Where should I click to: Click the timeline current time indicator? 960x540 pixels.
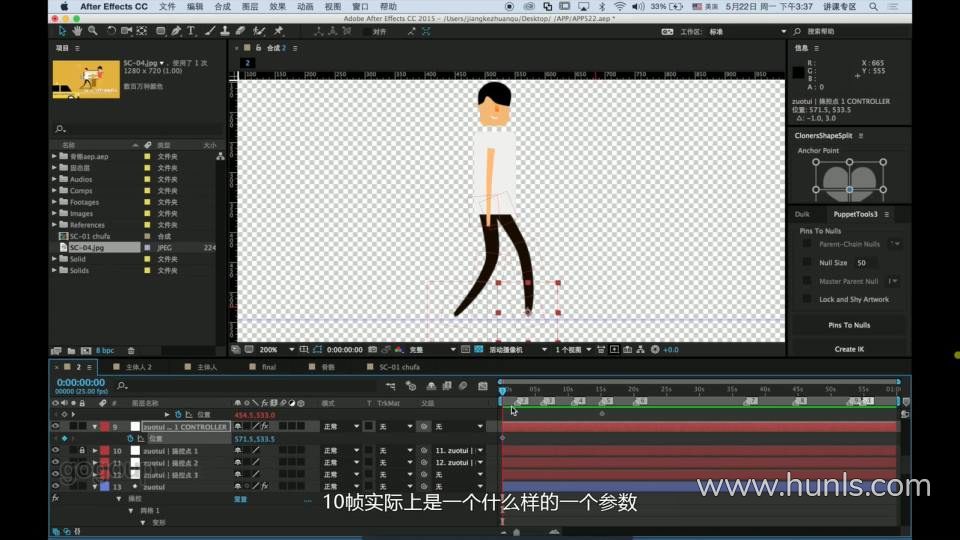click(x=503, y=390)
